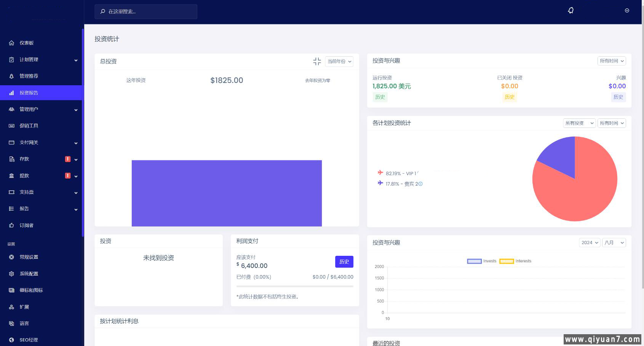Click the red alert badge on 提款
Image resolution: width=644 pixels, height=346 pixels.
coord(68,175)
